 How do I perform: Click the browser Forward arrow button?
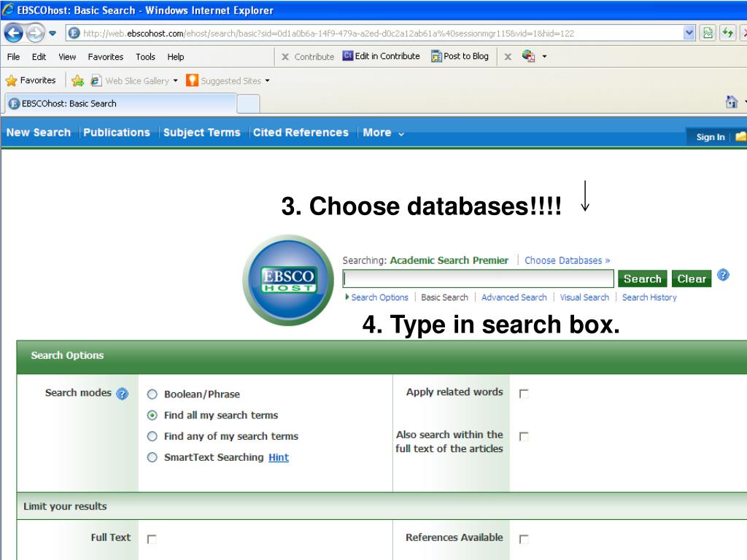pos(35,33)
